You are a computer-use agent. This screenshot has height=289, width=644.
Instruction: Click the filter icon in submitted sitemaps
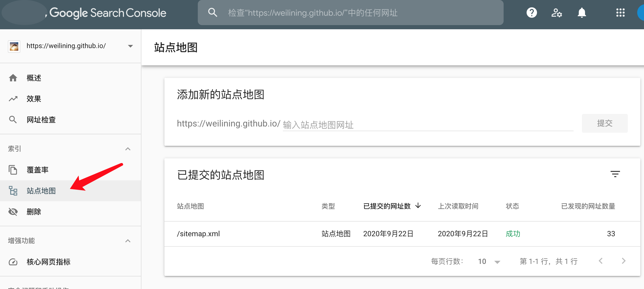point(615,174)
